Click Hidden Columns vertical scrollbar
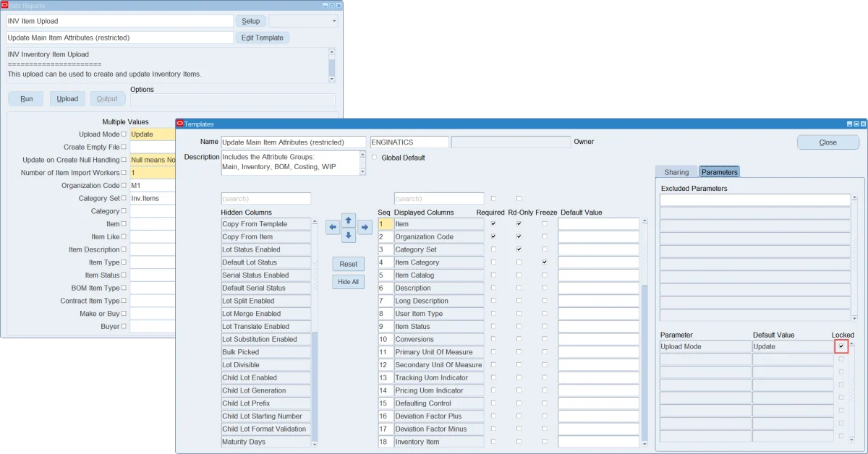The height and width of the screenshot is (454, 868). [x=315, y=333]
